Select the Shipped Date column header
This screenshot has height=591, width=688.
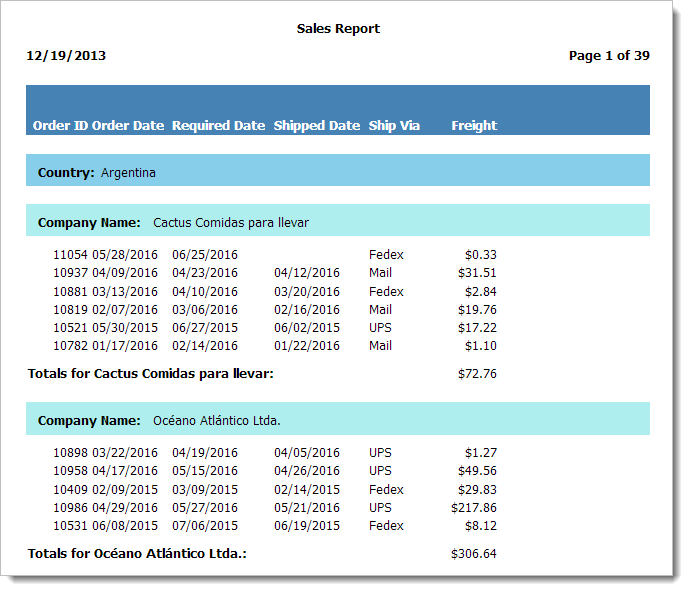(316, 126)
